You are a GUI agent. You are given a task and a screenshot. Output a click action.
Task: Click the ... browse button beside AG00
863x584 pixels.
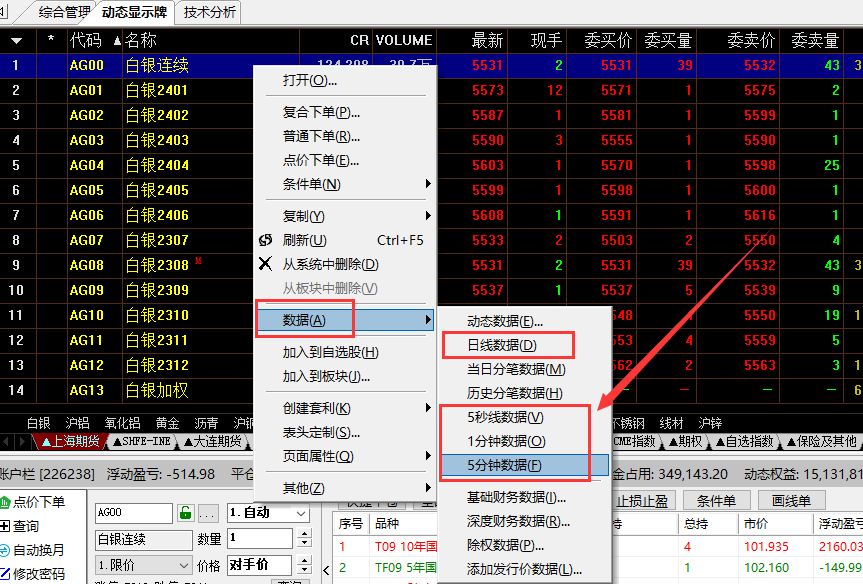coord(207,513)
